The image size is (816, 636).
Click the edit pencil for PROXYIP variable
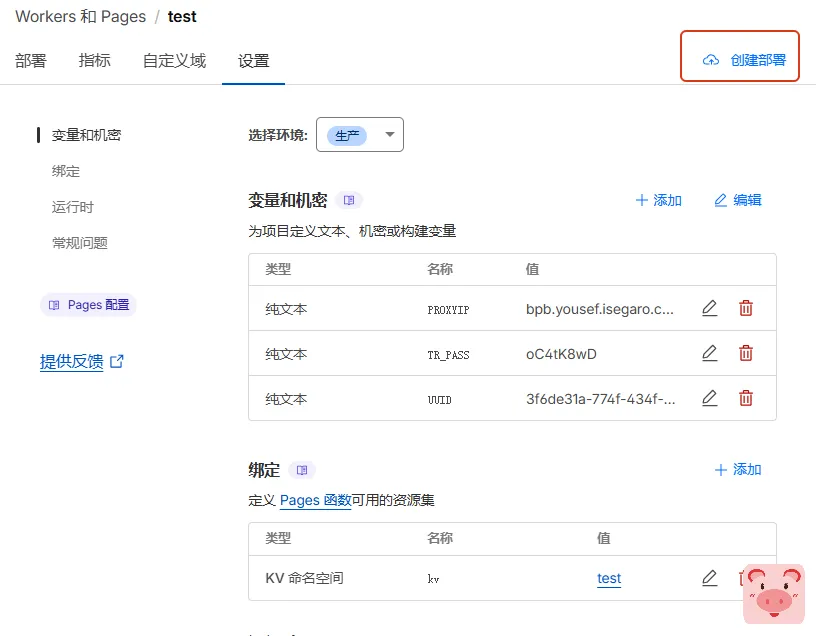click(x=709, y=308)
